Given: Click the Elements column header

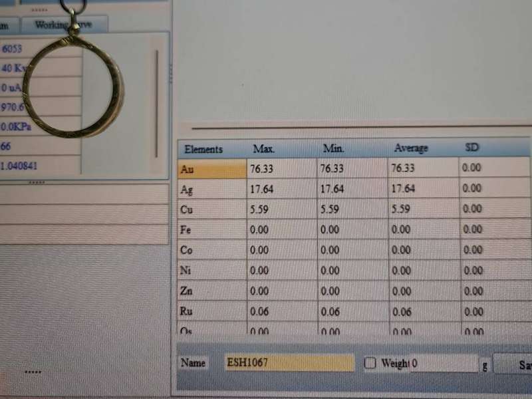Looking at the screenshot, I should point(203,149).
